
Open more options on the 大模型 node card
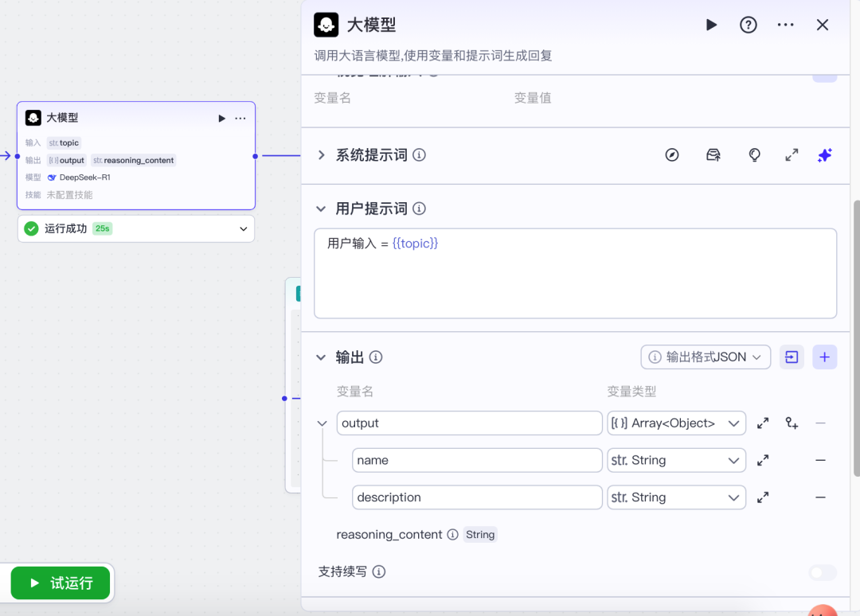click(240, 119)
